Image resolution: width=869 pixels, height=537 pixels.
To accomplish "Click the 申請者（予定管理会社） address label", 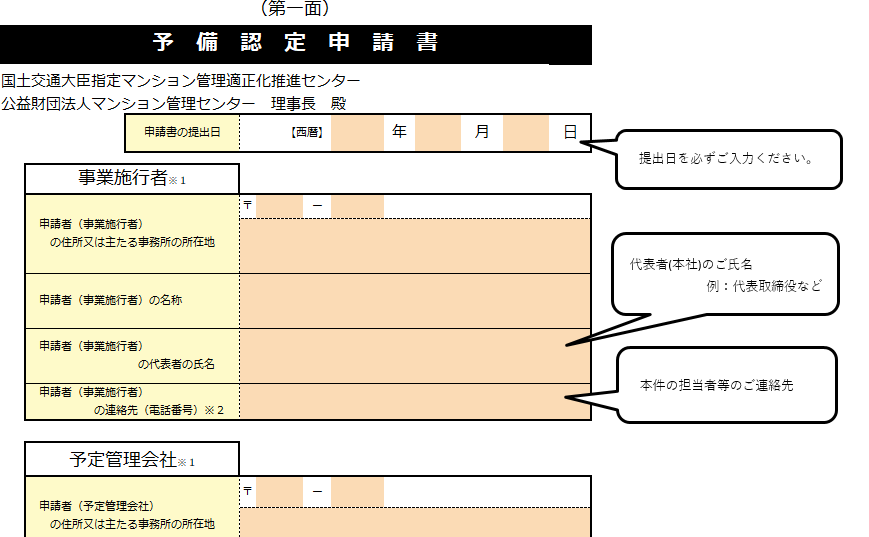I will click(126, 515).
